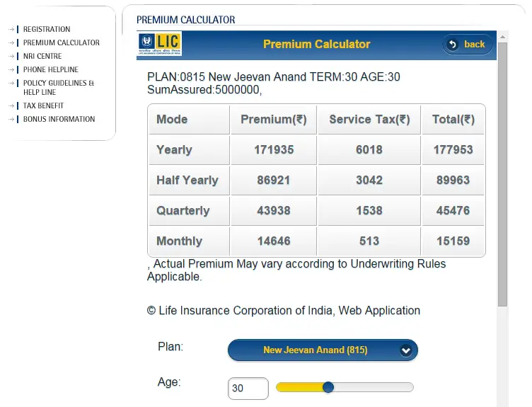The width and height of the screenshot is (532, 407).
Task: Click yearly premium value 171935
Action: 274,149
